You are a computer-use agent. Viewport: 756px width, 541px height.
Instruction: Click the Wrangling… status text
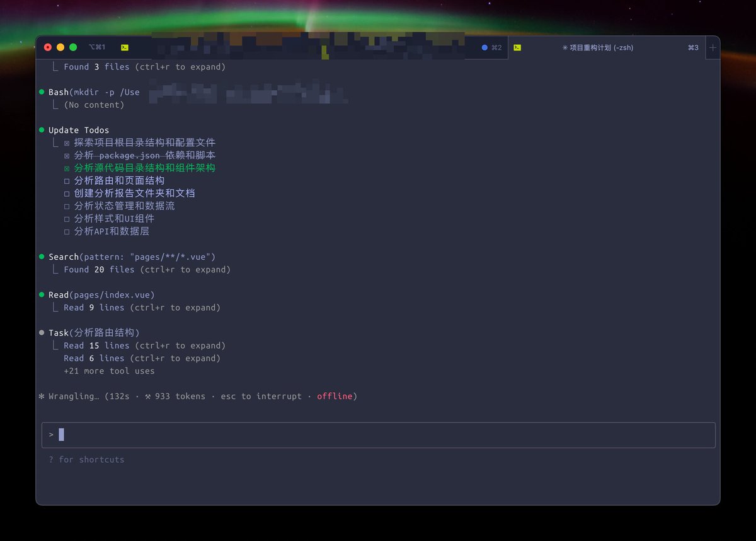74,397
